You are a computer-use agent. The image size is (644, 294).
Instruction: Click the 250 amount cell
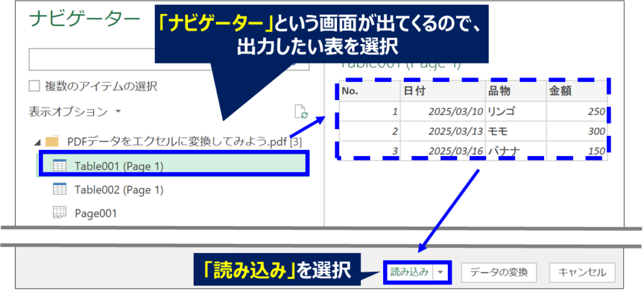point(577,111)
